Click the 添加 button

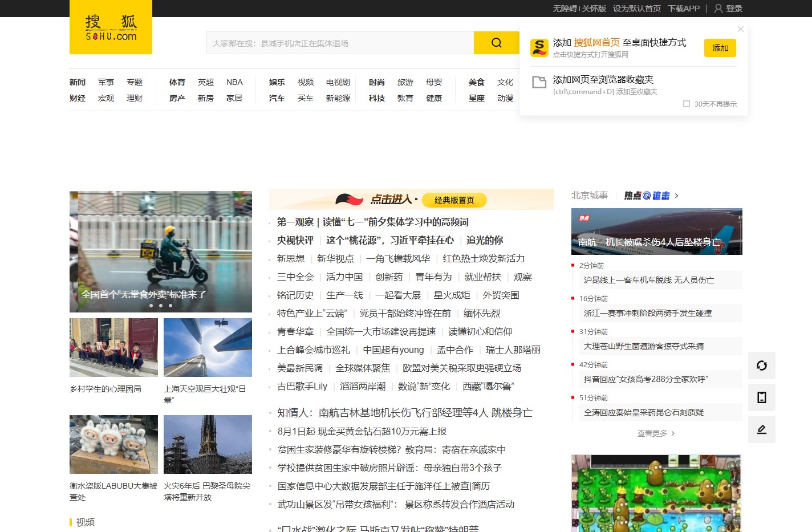pos(720,48)
